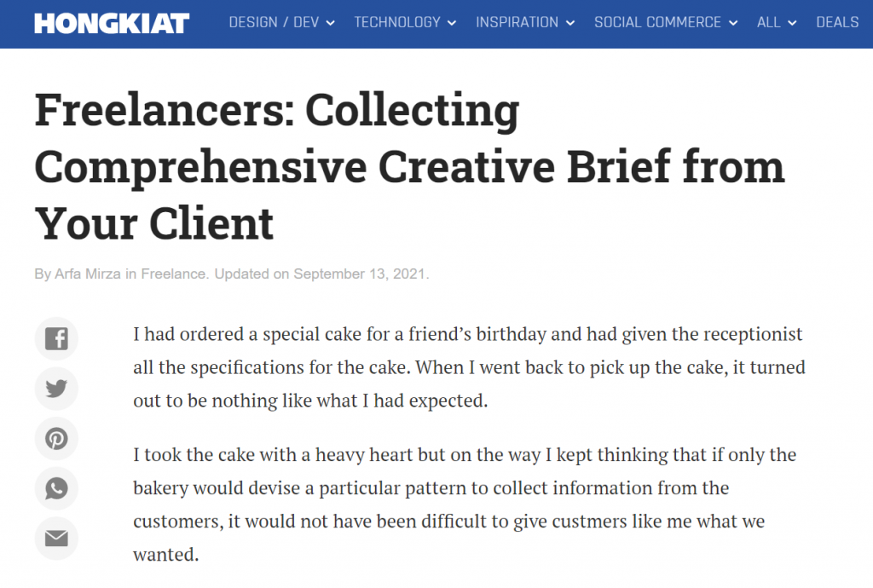Image resolution: width=873 pixels, height=588 pixels.
Task: Open the Deals menu item
Action: pyautogui.click(x=837, y=23)
